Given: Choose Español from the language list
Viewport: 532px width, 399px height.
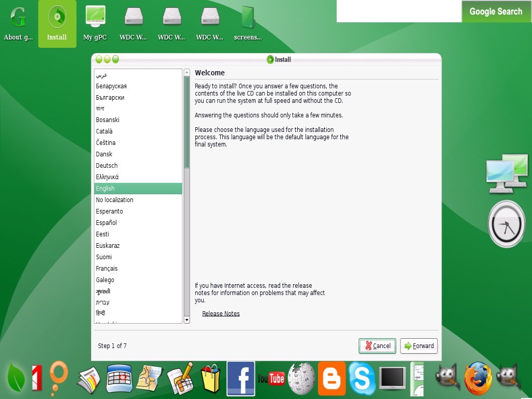Looking at the screenshot, I should point(138,222).
